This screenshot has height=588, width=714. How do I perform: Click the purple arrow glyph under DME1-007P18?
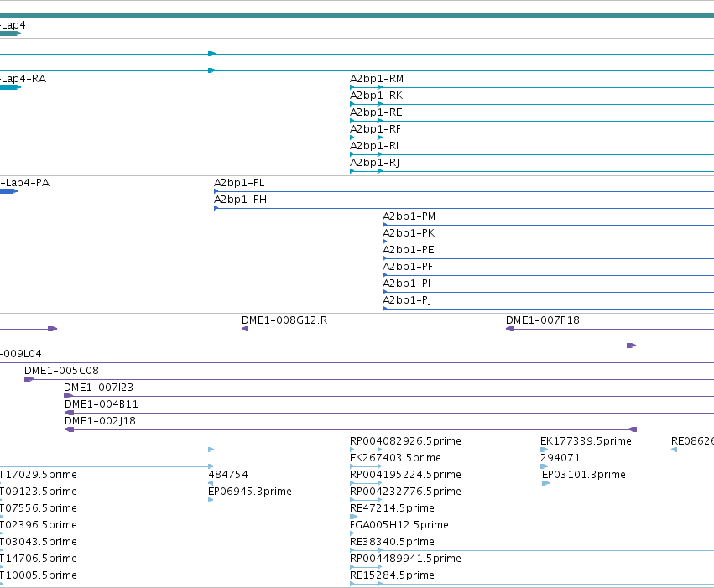[510, 329]
